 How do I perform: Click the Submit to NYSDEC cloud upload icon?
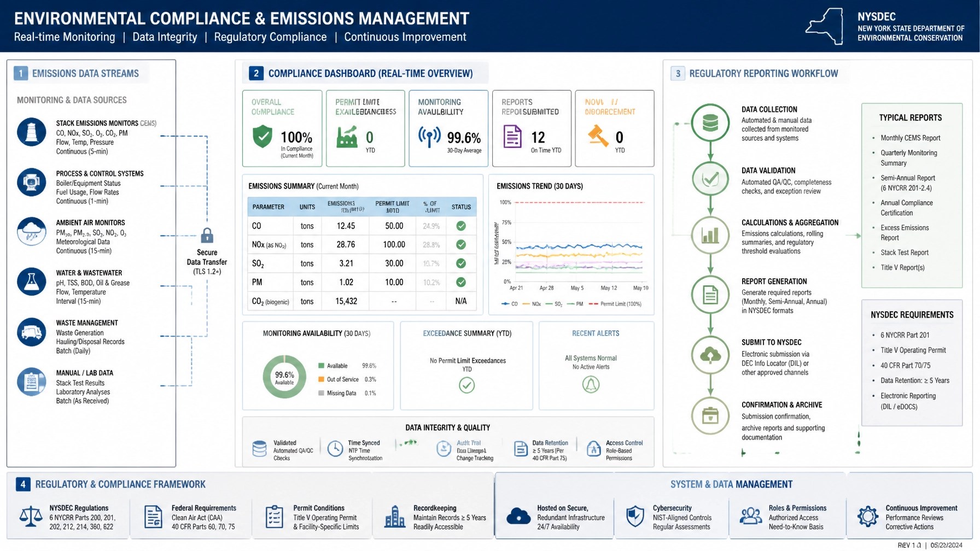click(x=710, y=355)
